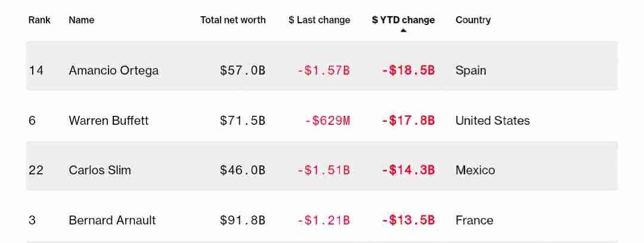Open Warren Buffett's profile
The height and width of the screenshot is (243, 644).
point(109,121)
